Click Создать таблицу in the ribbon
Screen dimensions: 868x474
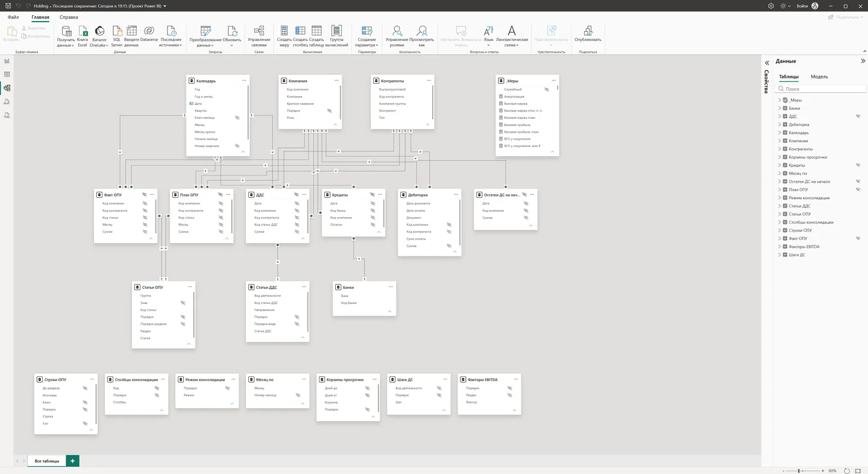pyautogui.click(x=316, y=37)
